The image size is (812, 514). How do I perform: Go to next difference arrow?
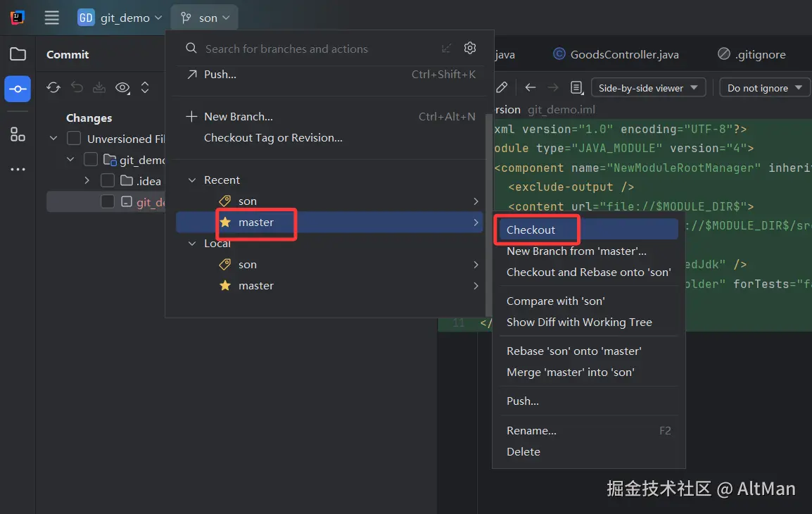point(553,87)
